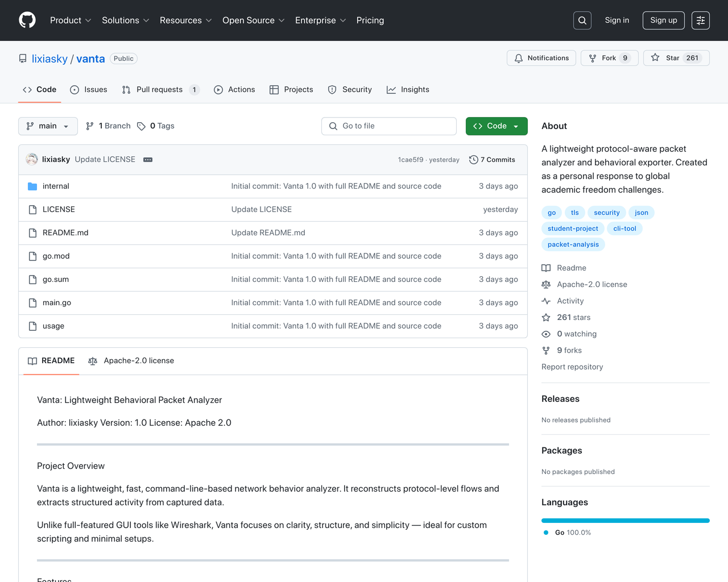This screenshot has width=728, height=582.
Task: Open the green Code dropdown button
Action: [x=497, y=126]
